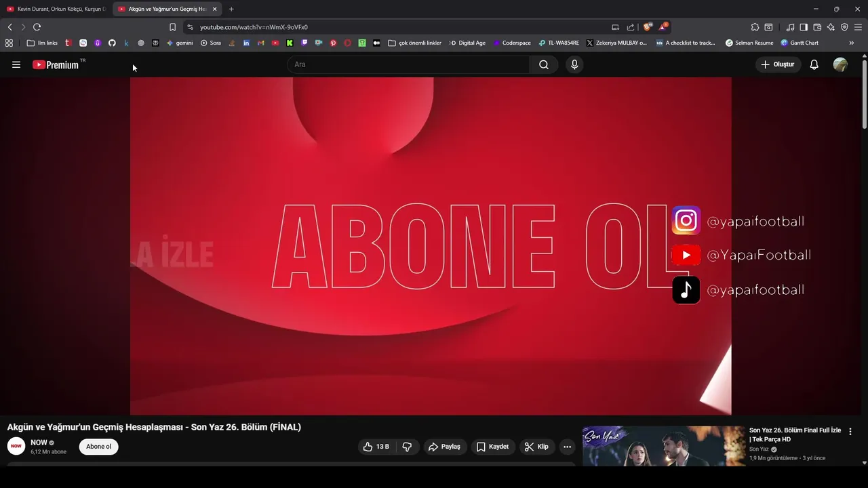Like the video with thumbs up

click(376, 447)
